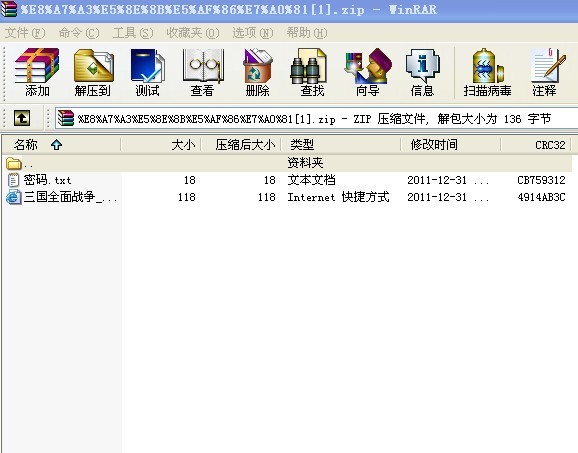Run Test (测试) on the archive
Screen dimensions: 578x453
147,66
